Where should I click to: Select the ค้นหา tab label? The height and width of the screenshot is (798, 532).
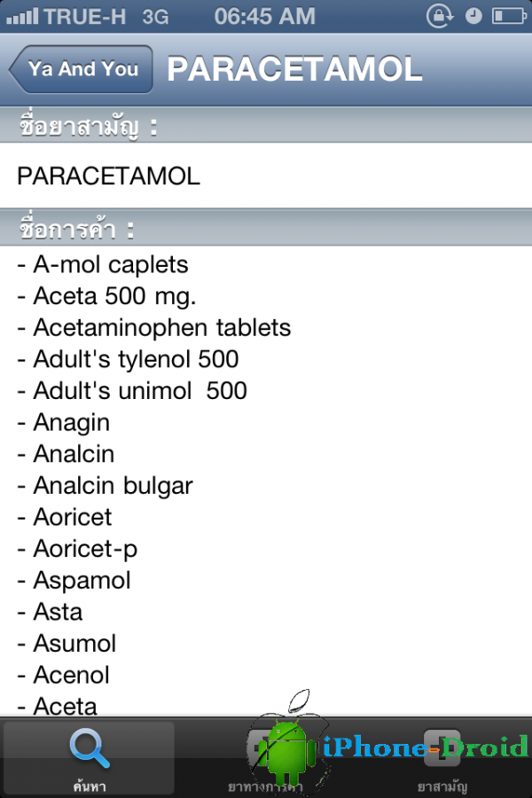(x=90, y=786)
